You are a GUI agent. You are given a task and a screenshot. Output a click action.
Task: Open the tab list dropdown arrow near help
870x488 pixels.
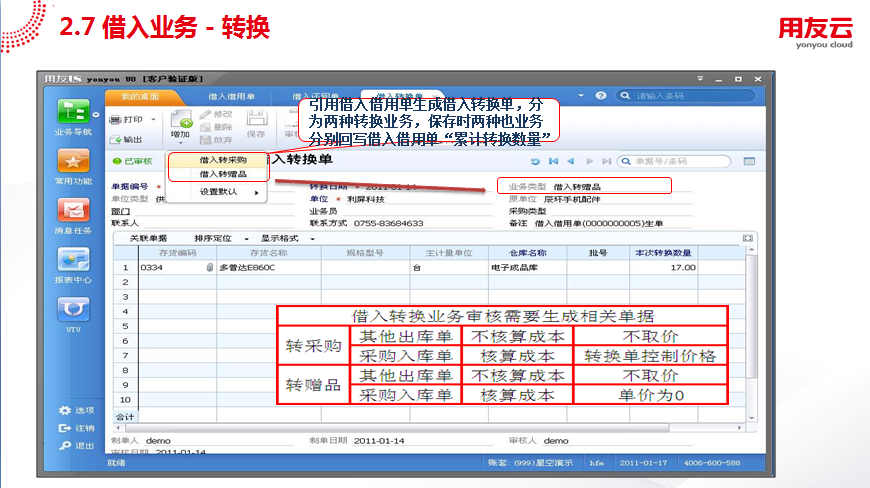tap(581, 95)
